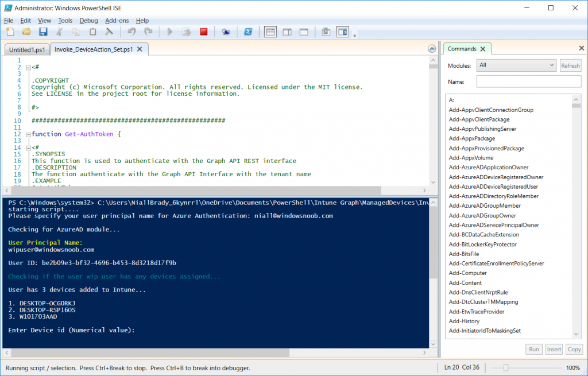Screen dimensions: 588x376
Task: Select the Invoke_DeviceAction_Set.ps1 tab
Action: point(94,49)
